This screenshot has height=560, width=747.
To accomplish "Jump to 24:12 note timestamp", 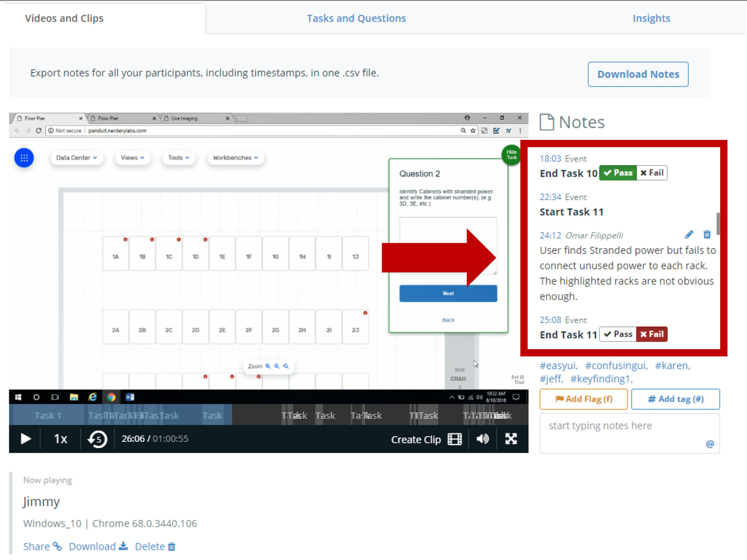I will (x=550, y=236).
